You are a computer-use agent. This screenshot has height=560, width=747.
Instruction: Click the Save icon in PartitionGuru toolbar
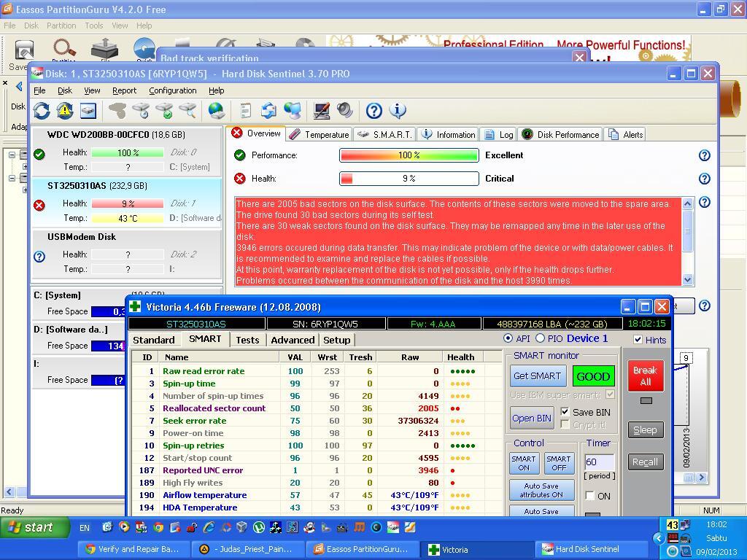pyautogui.click(x=23, y=54)
